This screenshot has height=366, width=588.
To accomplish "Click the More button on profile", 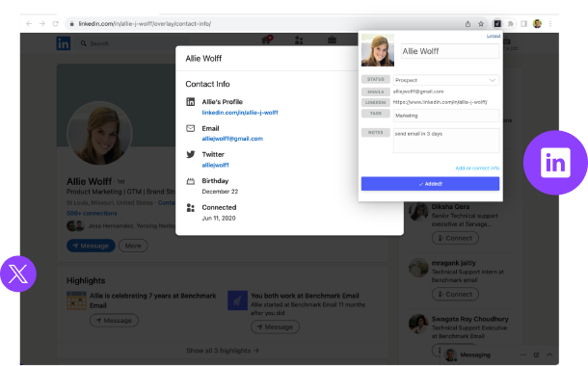I will [133, 246].
